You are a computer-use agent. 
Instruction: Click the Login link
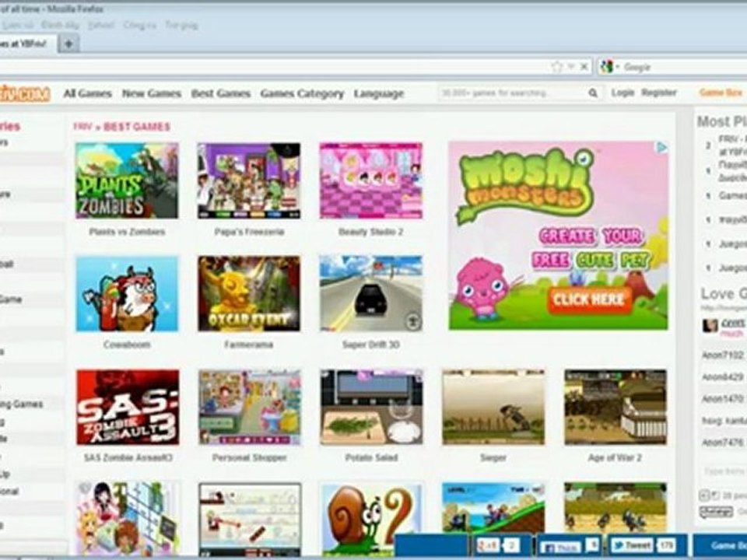point(622,93)
